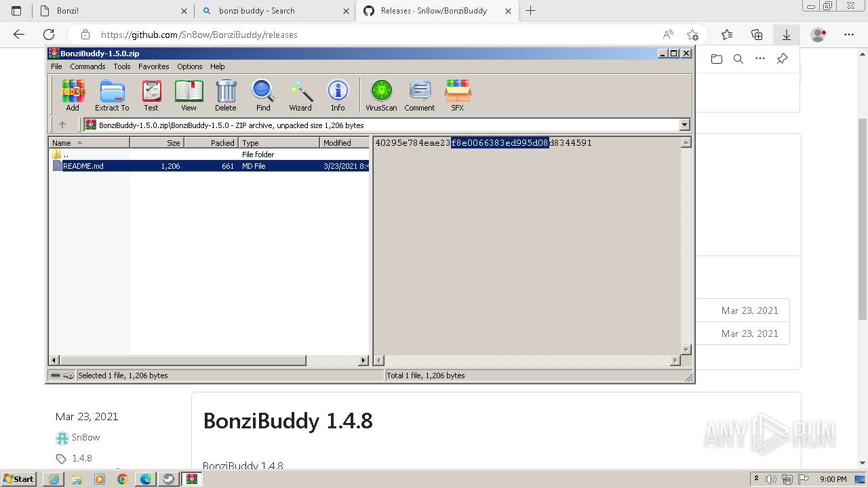The width and height of the screenshot is (868, 488).
Task: Open the Tools menu
Action: tap(122, 66)
